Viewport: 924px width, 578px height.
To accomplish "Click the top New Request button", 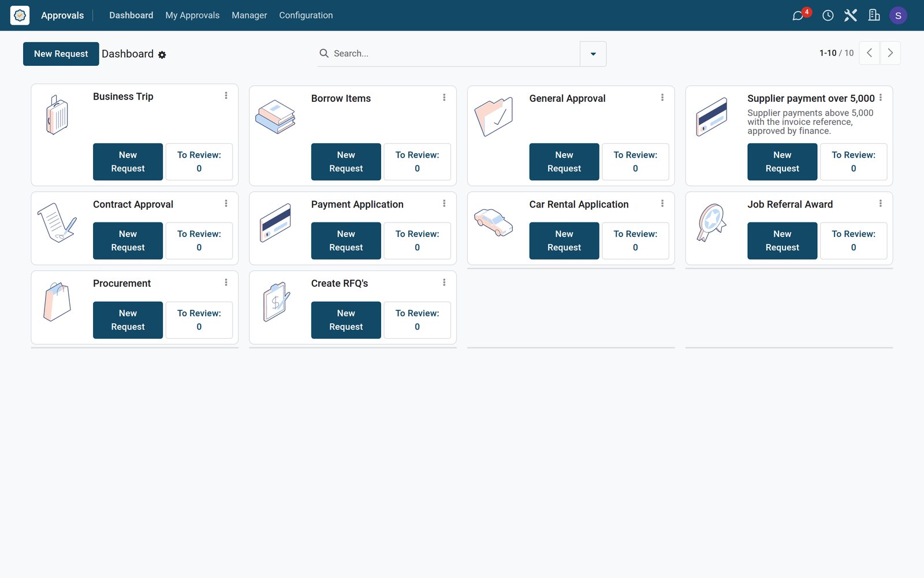I will tap(61, 54).
